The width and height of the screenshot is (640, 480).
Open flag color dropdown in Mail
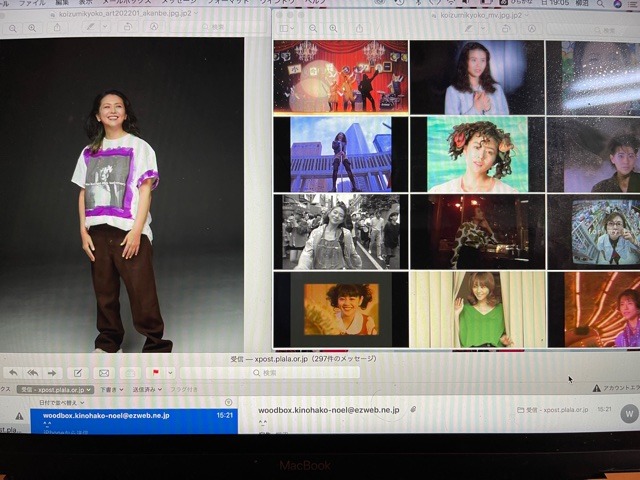(170, 373)
